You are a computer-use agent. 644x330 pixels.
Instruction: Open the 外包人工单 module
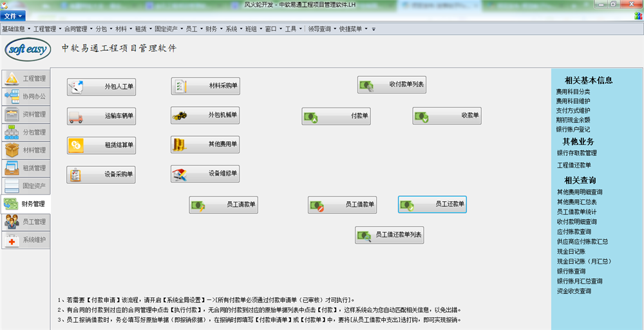coord(102,86)
